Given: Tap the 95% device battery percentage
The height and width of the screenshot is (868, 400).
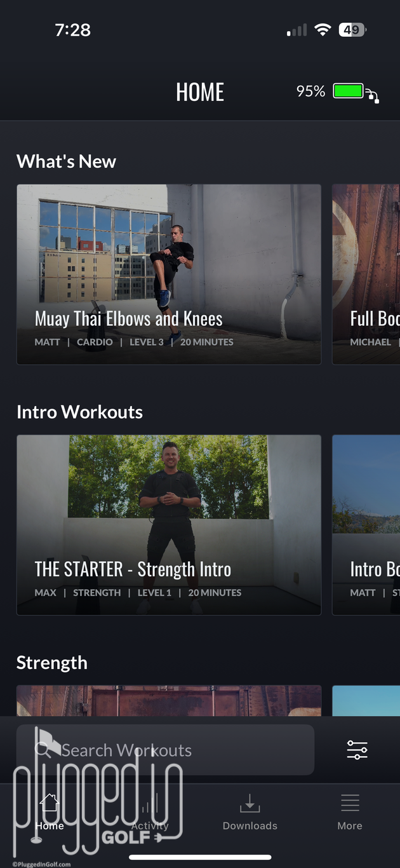Looking at the screenshot, I should pyautogui.click(x=310, y=92).
